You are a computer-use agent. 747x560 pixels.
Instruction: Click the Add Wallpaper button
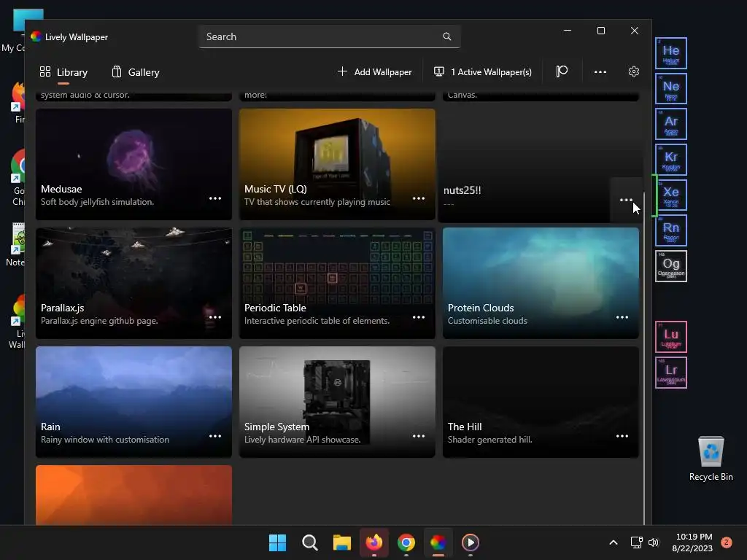tap(375, 71)
